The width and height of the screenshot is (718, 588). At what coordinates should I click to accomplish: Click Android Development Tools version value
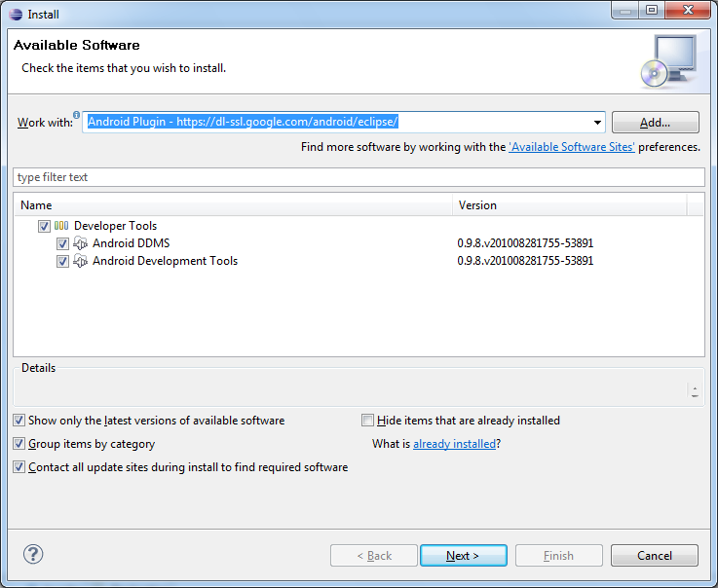coord(525,261)
